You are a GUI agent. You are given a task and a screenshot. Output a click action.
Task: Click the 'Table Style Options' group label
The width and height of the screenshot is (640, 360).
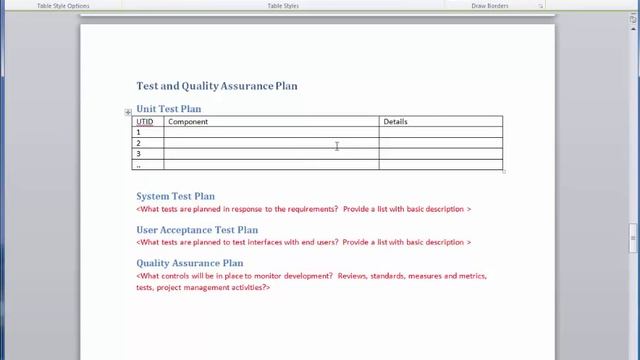point(63,6)
